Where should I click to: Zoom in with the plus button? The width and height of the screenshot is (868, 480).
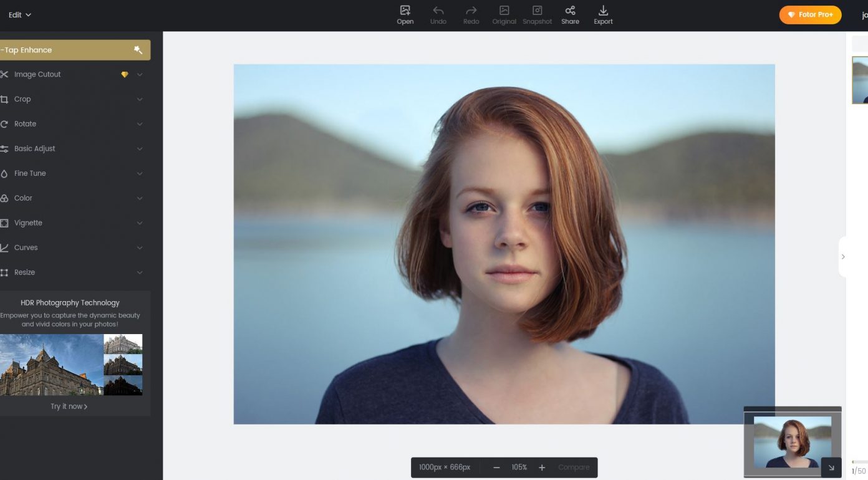click(542, 468)
